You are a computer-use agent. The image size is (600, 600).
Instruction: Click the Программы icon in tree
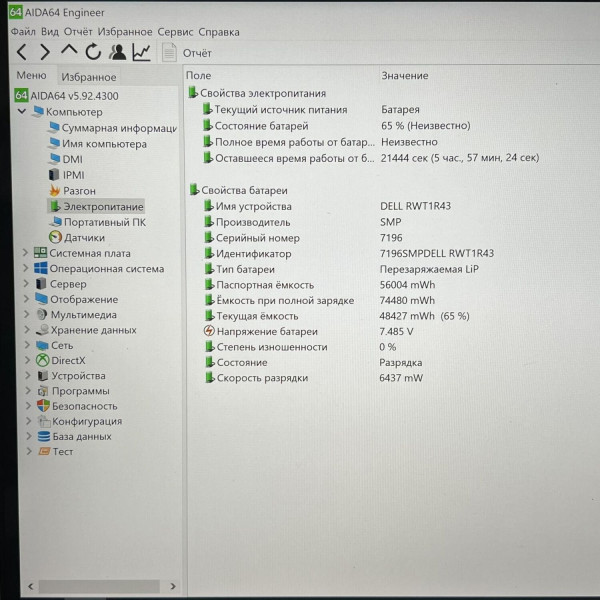[42, 391]
